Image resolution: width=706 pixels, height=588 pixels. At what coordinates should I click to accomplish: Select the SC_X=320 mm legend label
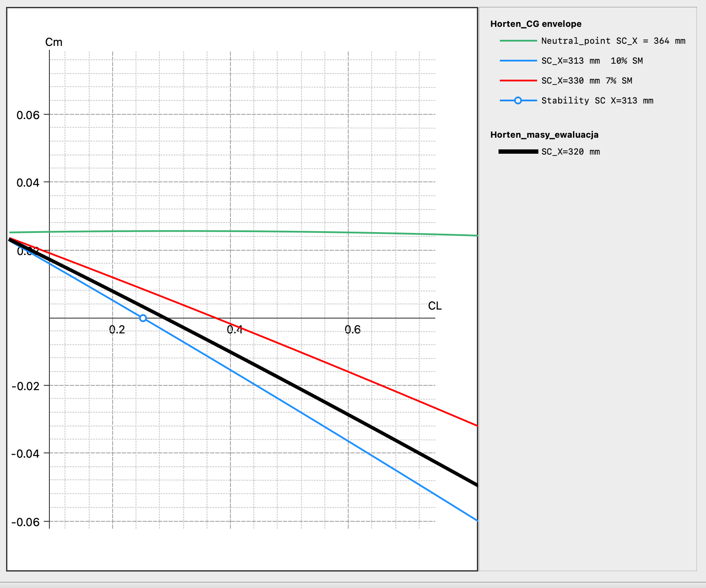click(x=570, y=152)
